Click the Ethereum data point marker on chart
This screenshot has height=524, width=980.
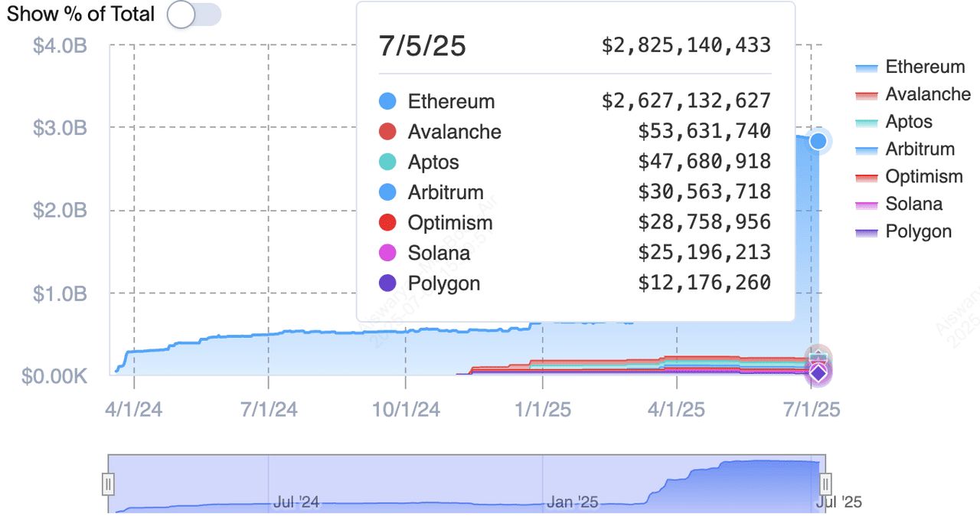pyautogui.click(x=818, y=140)
